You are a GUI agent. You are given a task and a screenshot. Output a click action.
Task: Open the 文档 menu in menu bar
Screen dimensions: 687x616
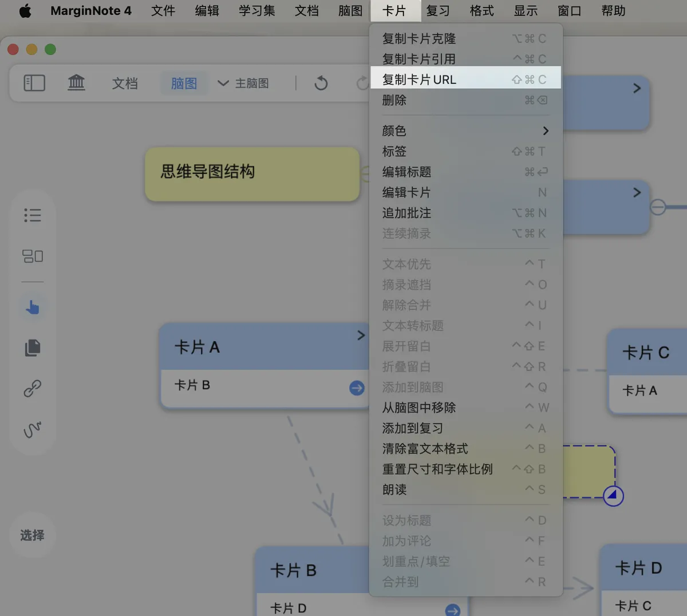307,11
